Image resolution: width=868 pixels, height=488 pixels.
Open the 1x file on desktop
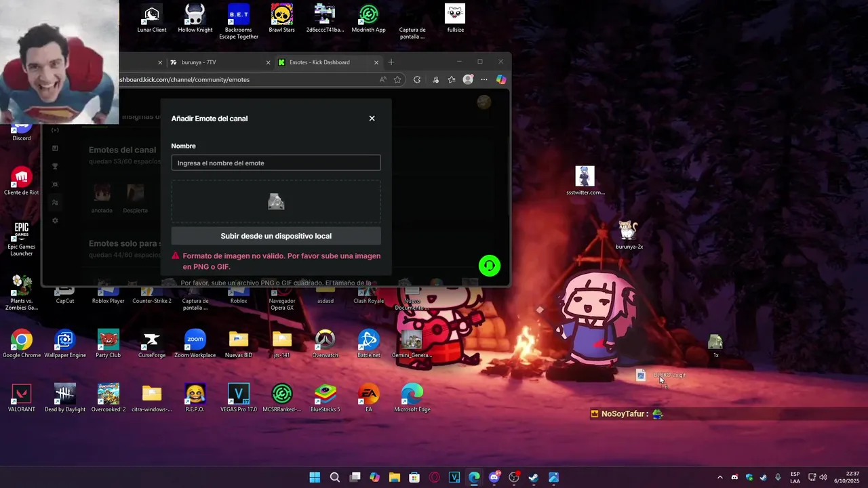coord(715,346)
